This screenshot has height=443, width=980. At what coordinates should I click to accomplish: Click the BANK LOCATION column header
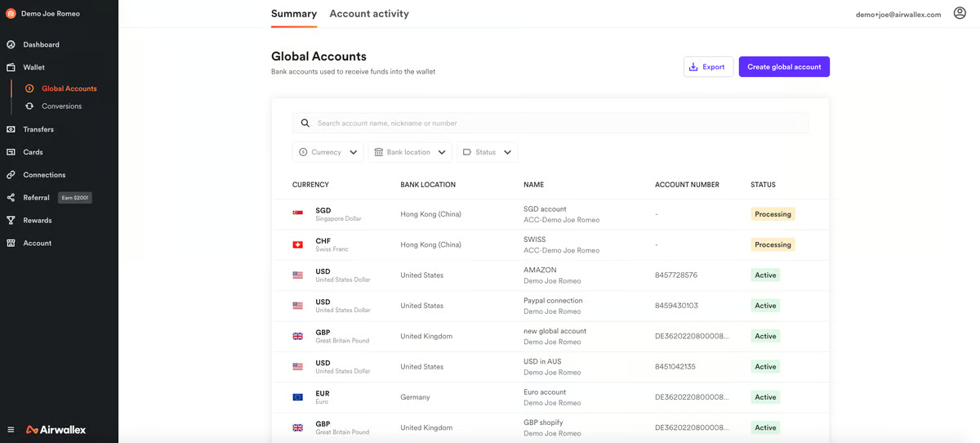point(428,185)
